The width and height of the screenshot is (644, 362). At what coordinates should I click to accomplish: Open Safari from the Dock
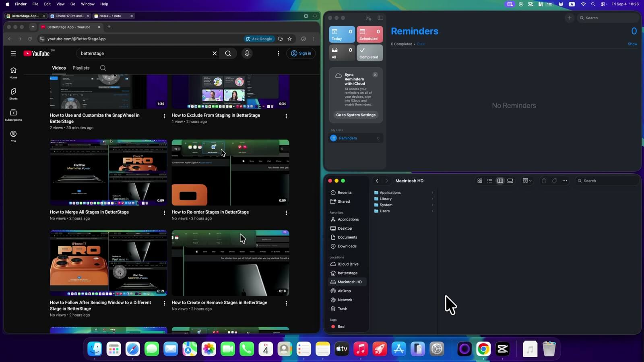coord(133,349)
